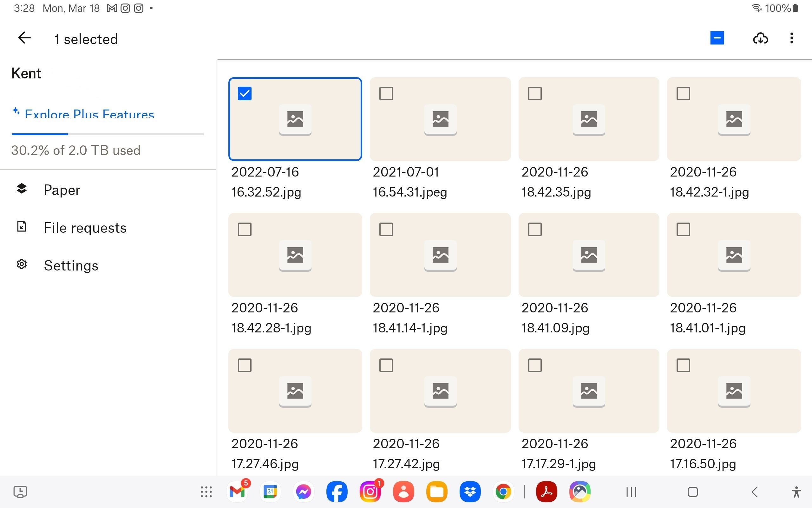This screenshot has width=812, height=508.
Task: Open the three-dot overflow menu
Action: [x=791, y=38]
